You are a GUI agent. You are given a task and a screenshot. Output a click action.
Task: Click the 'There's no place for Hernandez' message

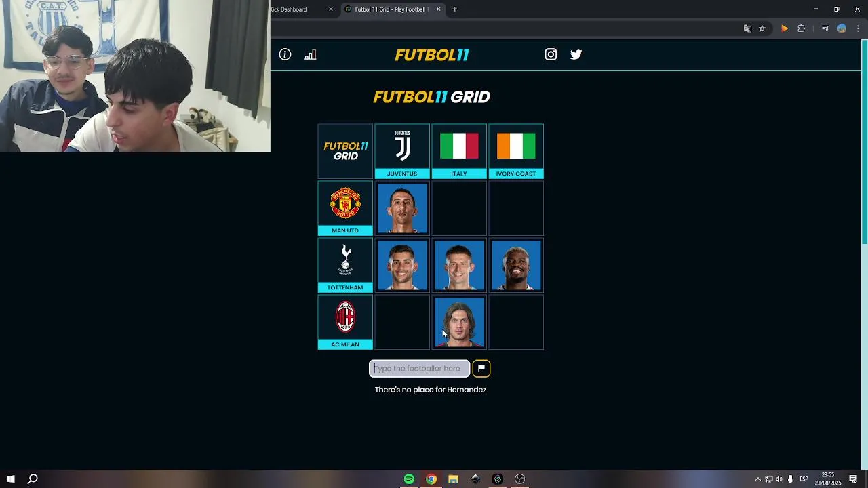[431, 390]
